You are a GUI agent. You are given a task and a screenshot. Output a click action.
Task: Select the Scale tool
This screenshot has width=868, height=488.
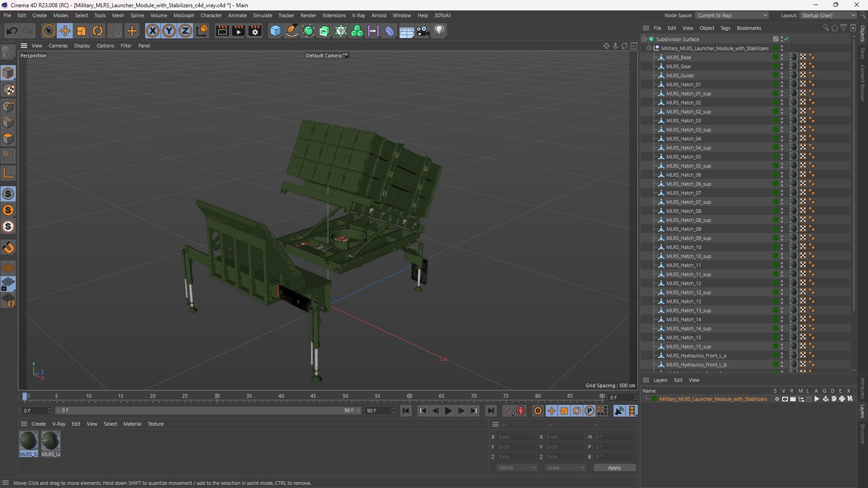81,31
